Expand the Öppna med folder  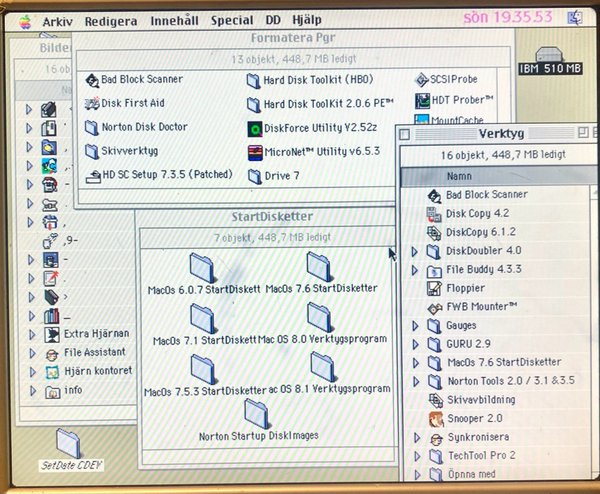(x=418, y=475)
